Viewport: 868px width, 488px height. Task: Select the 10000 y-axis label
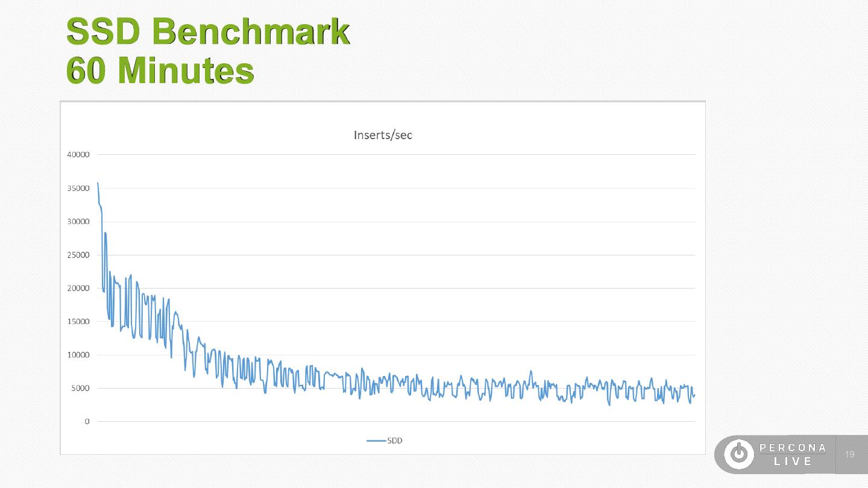click(77, 355)
